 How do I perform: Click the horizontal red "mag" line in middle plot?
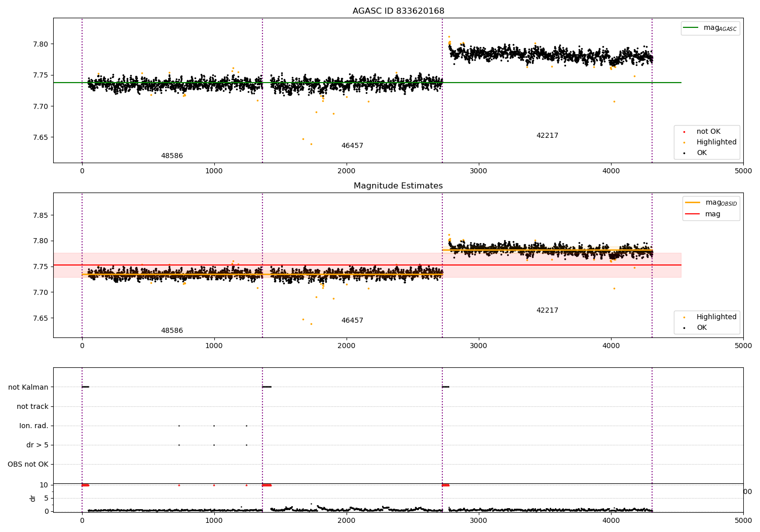(367, 265)
